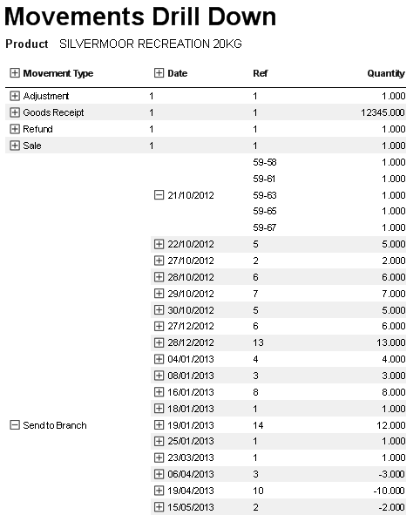Viewport: 420px width, 515px height.
Task: Click the Ref column header
Action: (x=261, y=73)
